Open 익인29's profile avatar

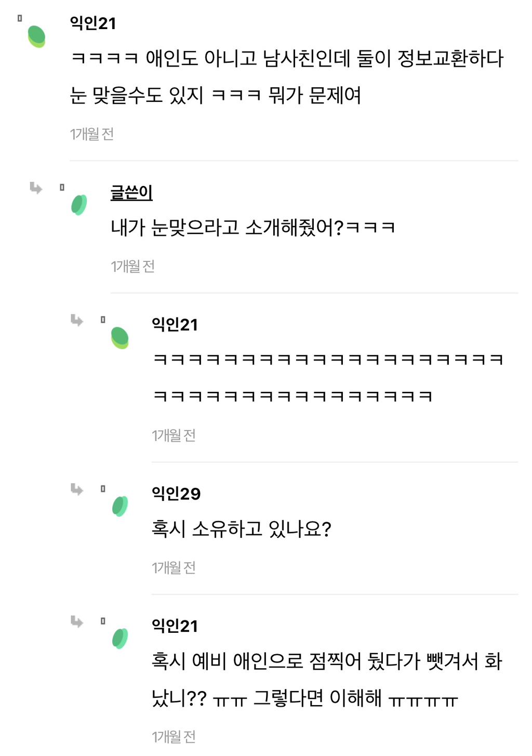[120, 506]
